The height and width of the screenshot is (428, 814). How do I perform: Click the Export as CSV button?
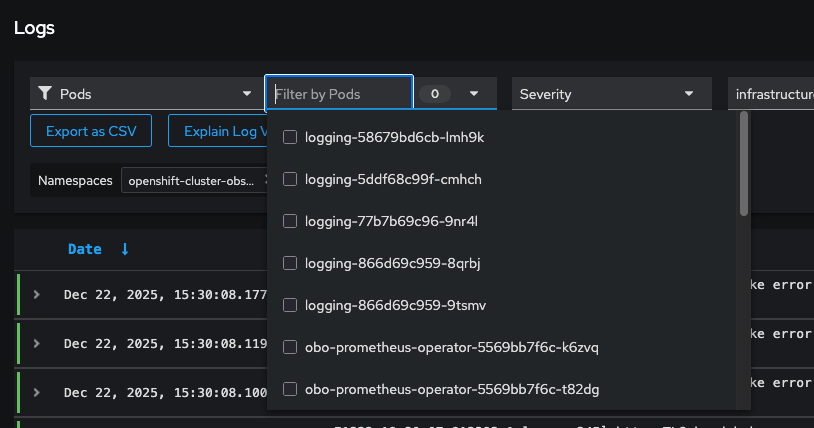(91, 130)
